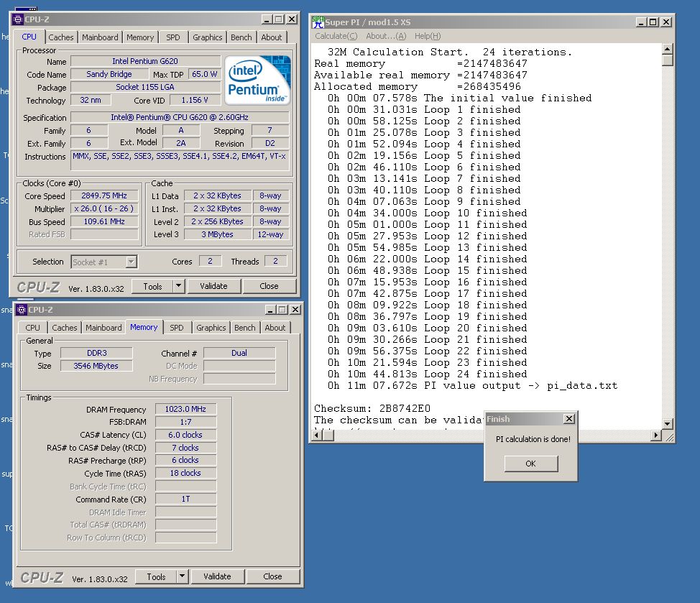
Task: Open Memory tab in top CPU-Z window
Action: [139, 37]
